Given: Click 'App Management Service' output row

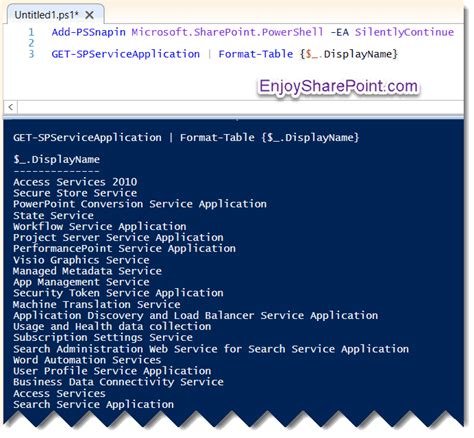Looking at the screenshot, I should coord(81,282).
